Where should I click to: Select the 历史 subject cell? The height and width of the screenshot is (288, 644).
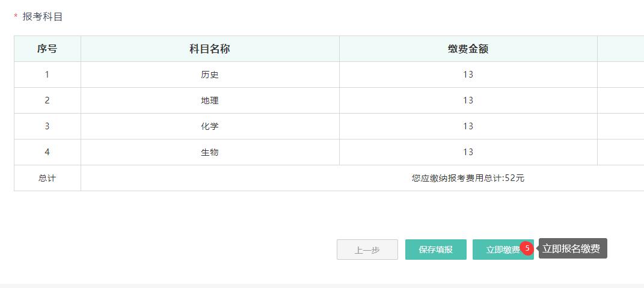(x=210, y=75)
